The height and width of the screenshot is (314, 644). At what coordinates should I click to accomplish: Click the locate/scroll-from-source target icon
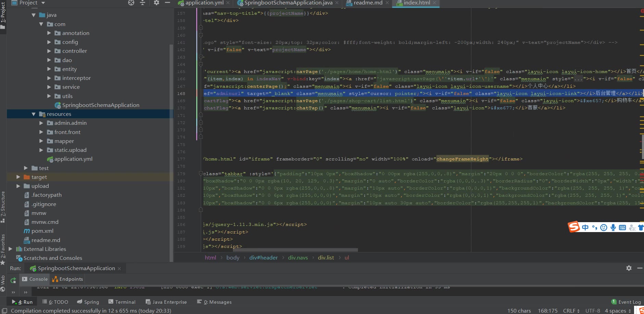pyautogui.click(x=131, y=3)
